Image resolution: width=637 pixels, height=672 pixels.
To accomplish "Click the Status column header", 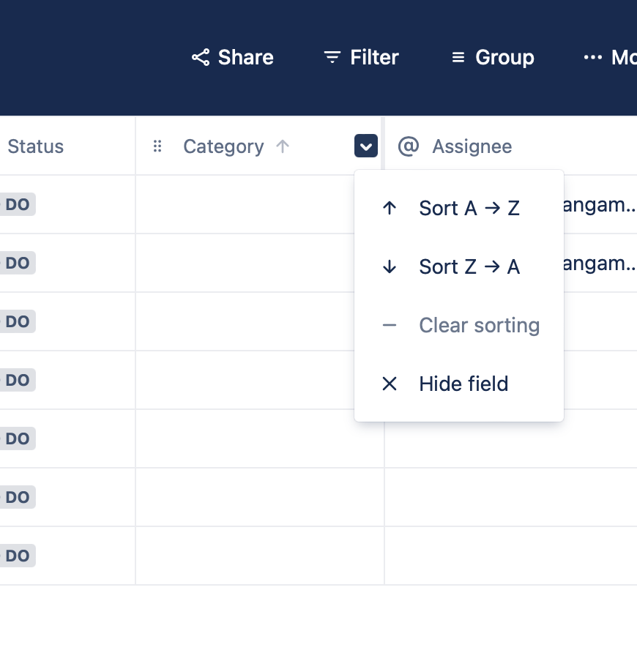I will pyautogui.click(x=35, y=146).
